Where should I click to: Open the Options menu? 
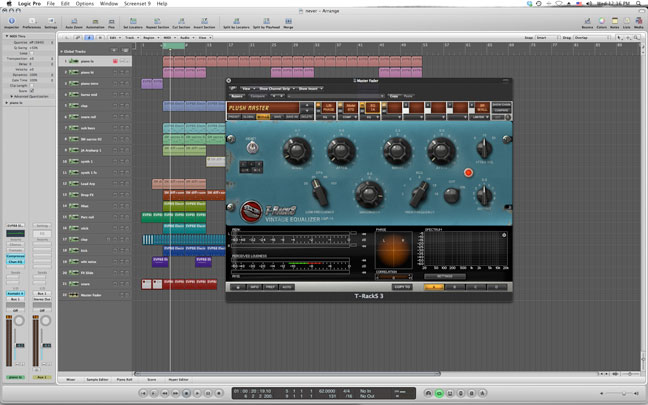coord(85,3)
